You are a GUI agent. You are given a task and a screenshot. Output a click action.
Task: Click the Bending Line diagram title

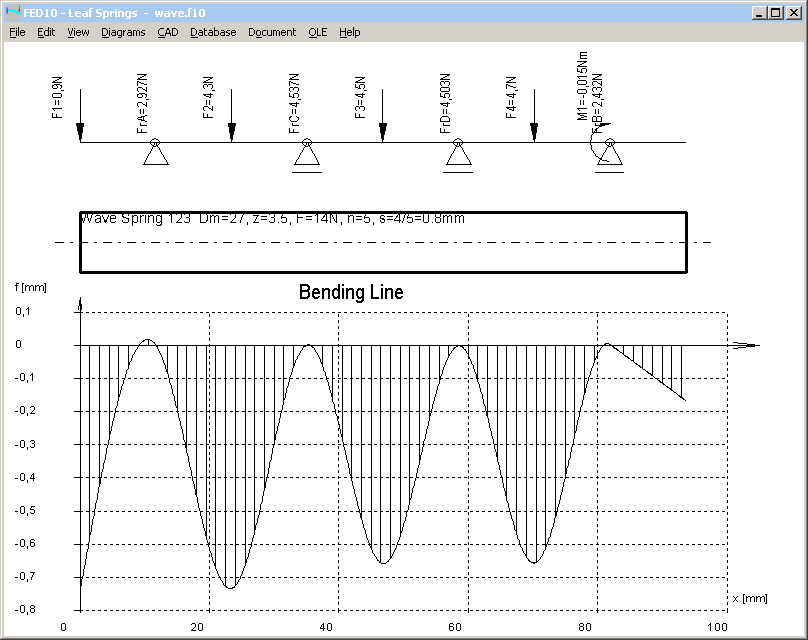coord(351,293)
